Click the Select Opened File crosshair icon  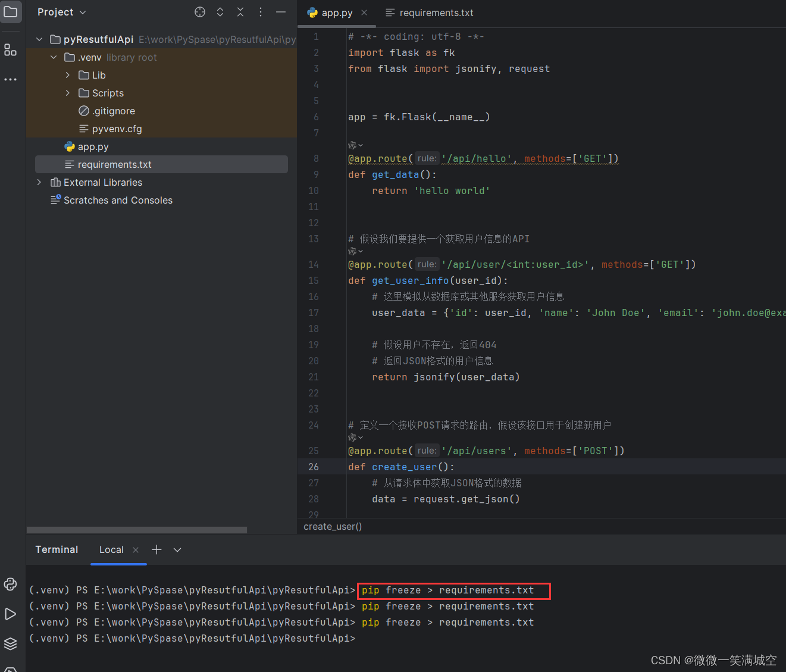(x=200, y=12)
